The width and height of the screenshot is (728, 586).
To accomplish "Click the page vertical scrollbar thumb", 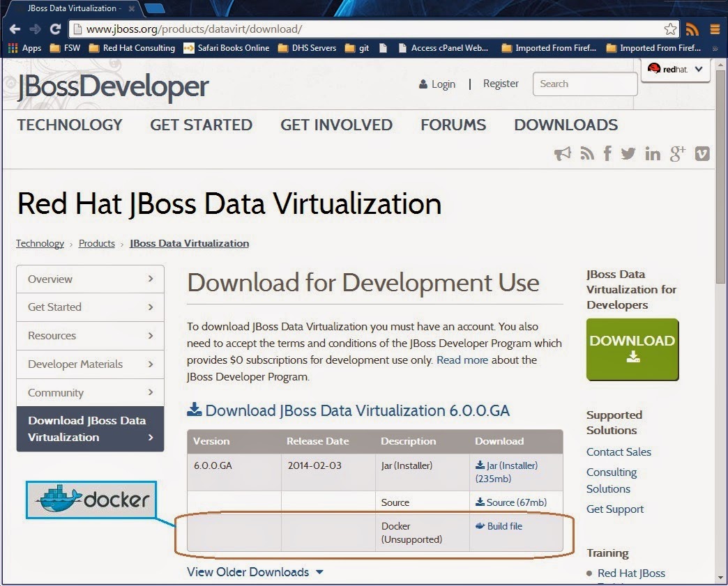I will click(x=720, y=176).
